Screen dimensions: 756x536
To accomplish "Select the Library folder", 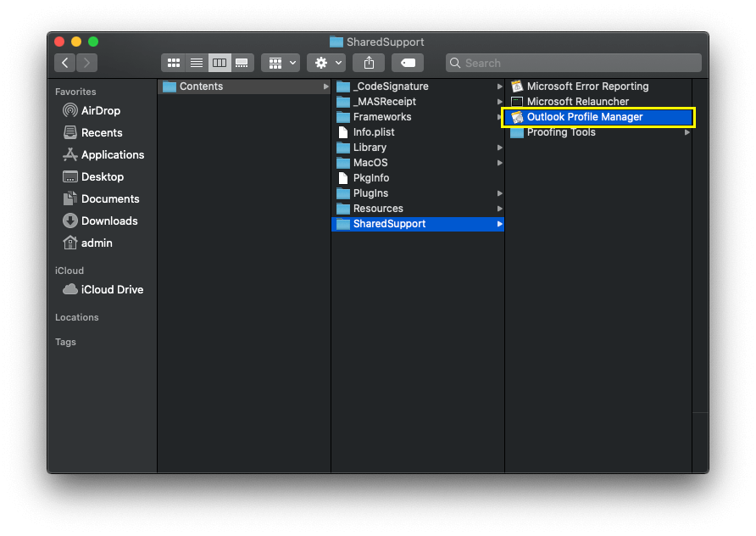I will click(418, 148).
